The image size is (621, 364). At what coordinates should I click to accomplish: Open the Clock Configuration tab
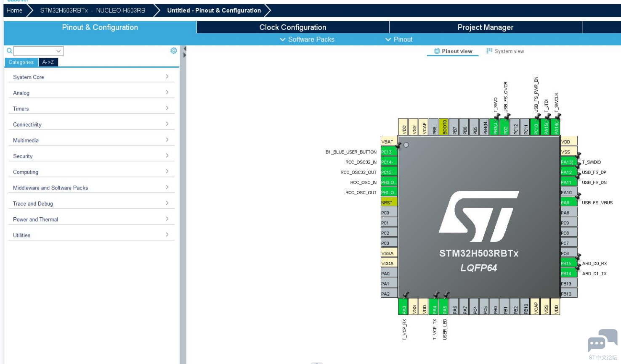[293, 27]
